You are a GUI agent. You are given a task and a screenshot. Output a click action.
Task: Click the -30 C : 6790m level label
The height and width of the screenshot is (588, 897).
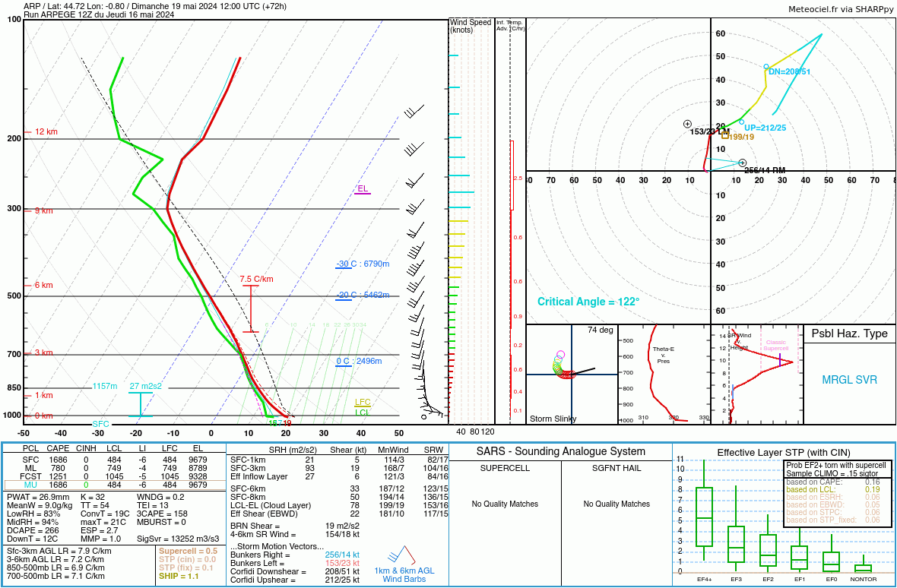pos(363,264)
